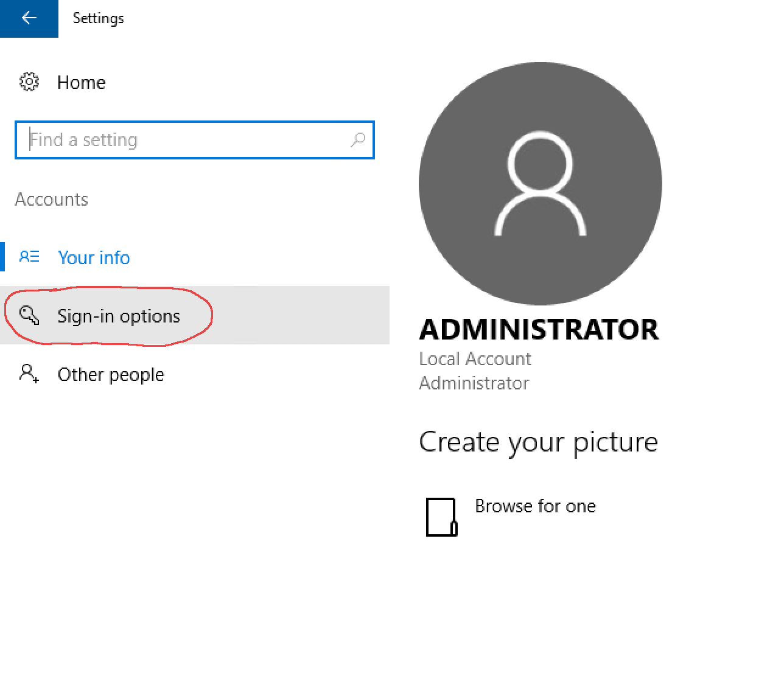
Task: Click the Home gear icon
Action: coord(29,82)
